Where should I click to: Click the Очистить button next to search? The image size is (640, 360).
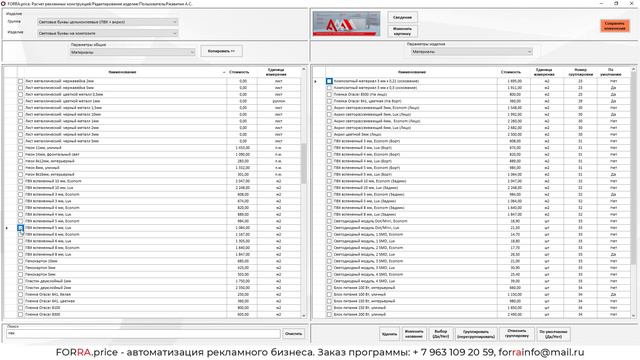[x=293, y=333]
